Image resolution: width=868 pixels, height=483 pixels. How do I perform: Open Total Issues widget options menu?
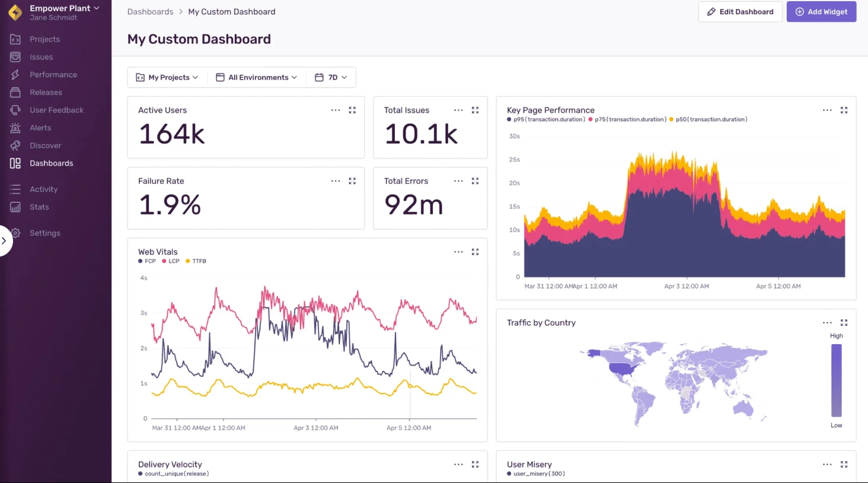(x=458, y=110)
